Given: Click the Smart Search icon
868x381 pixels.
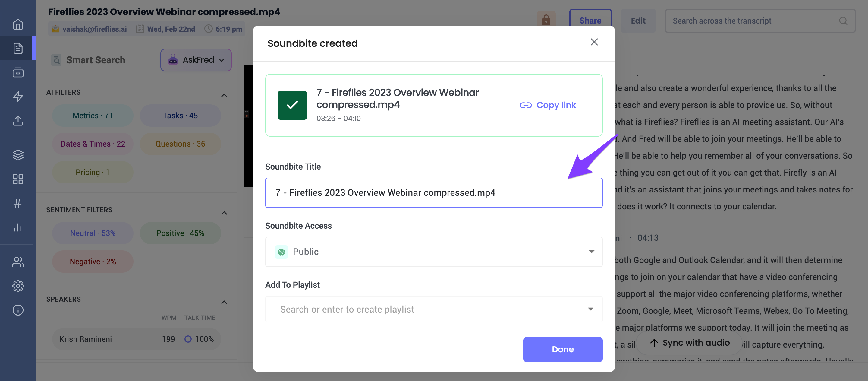Looking at the screenshot, I should 56,60.
